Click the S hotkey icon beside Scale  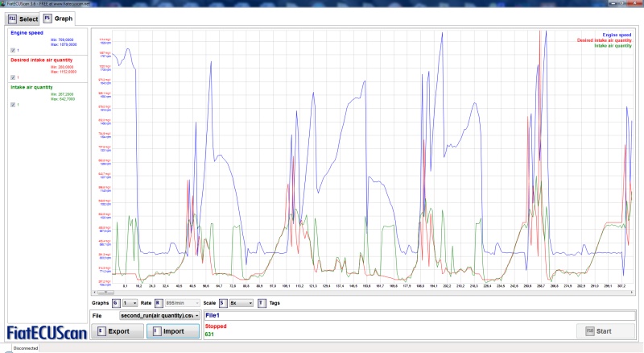(x=222, y=302)
